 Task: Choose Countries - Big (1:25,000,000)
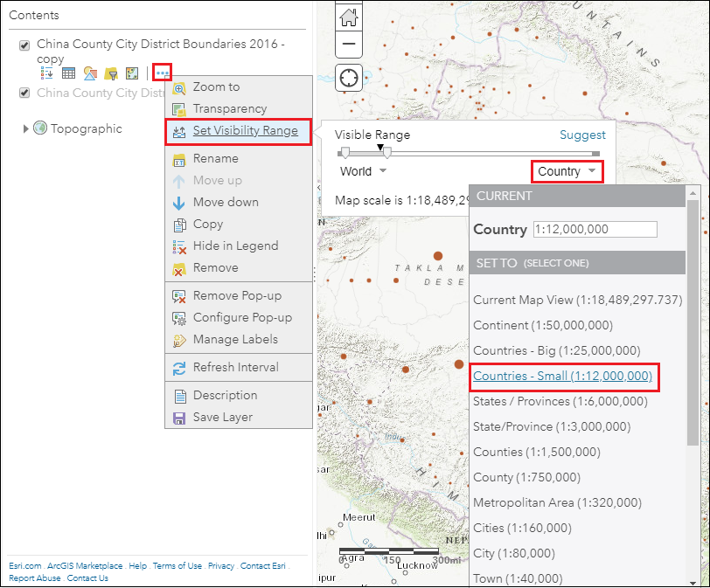pos(556,350)
